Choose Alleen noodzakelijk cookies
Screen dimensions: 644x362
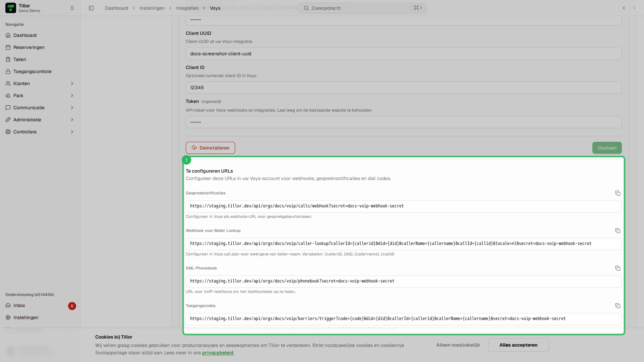click(458, 345)
